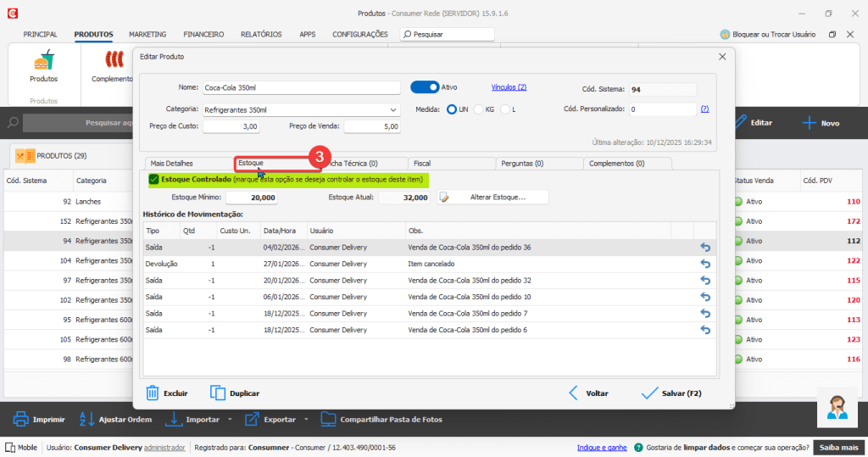Click the Excluir trash can icon

(x=153, y=393)
